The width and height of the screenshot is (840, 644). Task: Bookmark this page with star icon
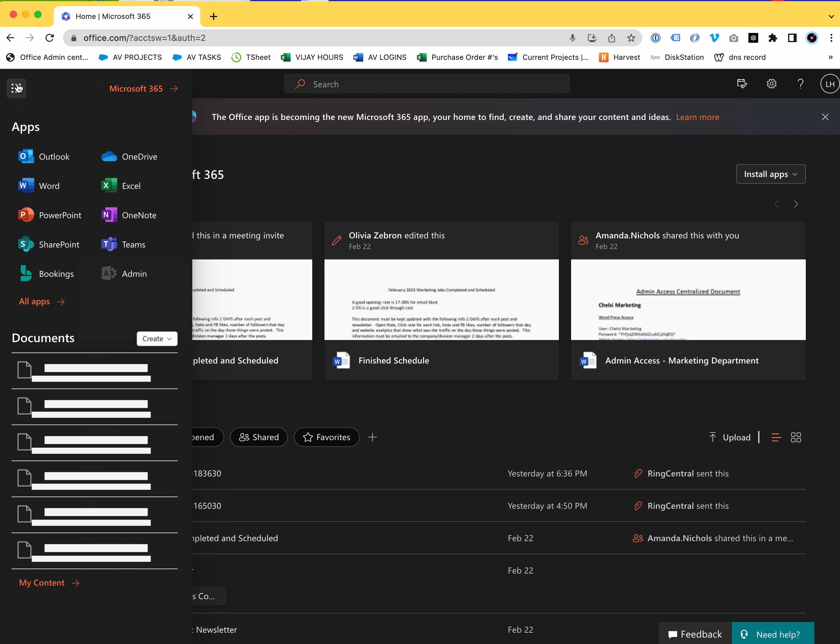[631, 38]
